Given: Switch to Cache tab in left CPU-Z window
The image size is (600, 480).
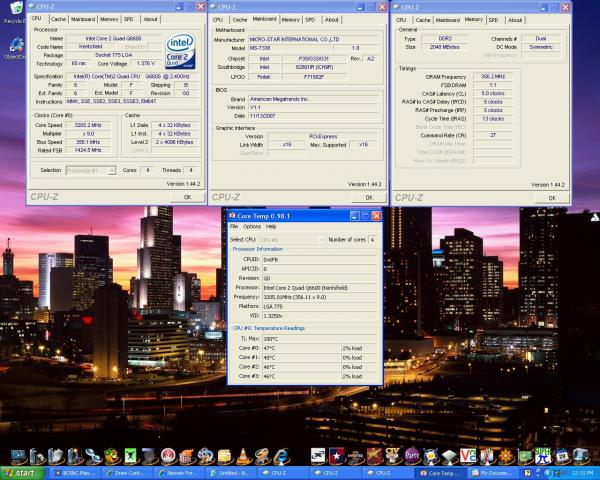Looking at the screenshot, I should point(58,19).
